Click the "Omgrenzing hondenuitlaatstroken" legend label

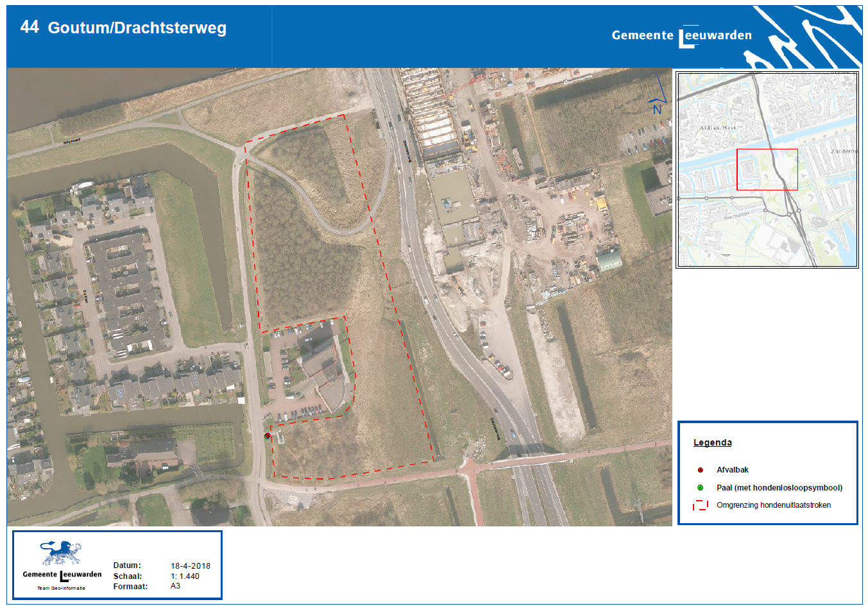tap(773, 505)
